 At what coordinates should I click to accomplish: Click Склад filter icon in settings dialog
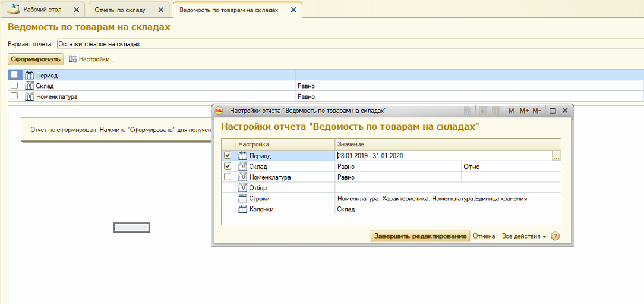(242, 167)
